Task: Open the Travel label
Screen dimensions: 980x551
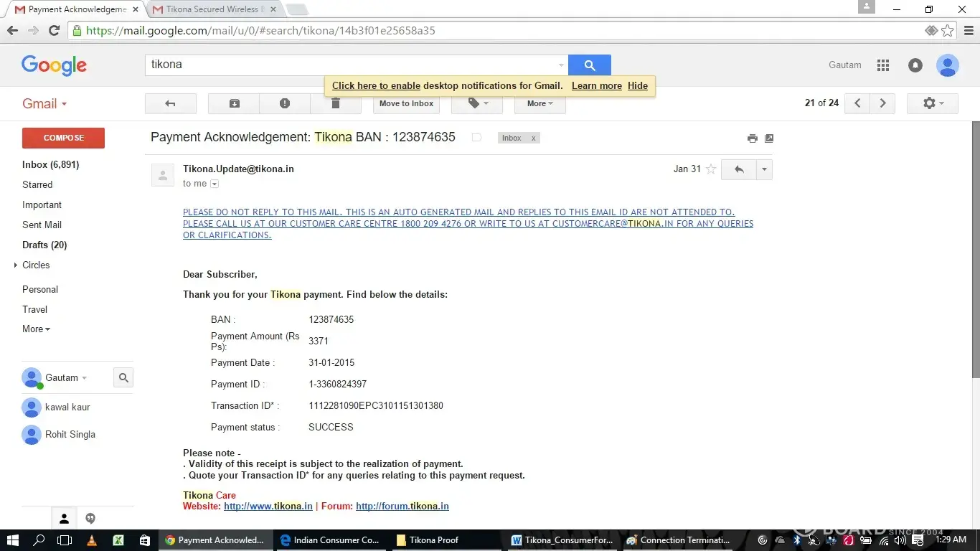Action: [34, 309]
